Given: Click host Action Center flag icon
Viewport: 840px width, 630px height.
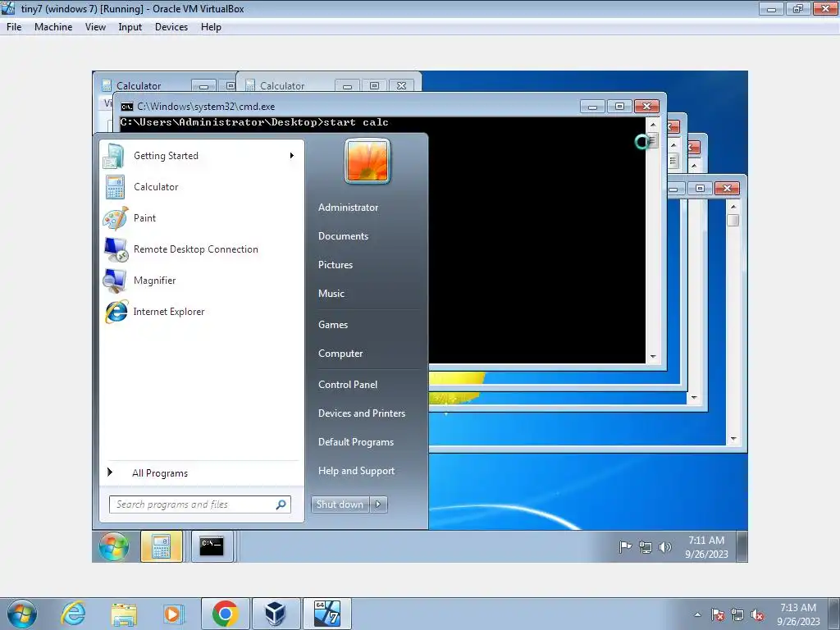Looking at the screenshot, I should coord(718,614).
